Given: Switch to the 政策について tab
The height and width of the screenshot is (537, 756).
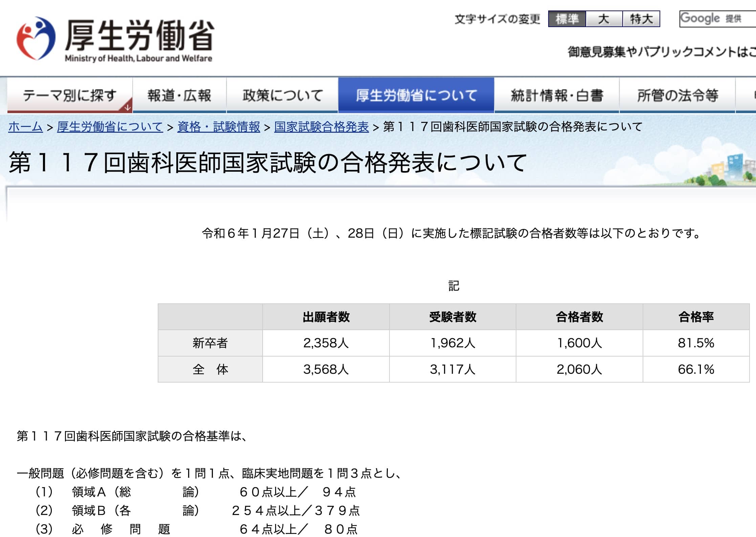Looking at the screenshot, I should [x=283, y=95].
